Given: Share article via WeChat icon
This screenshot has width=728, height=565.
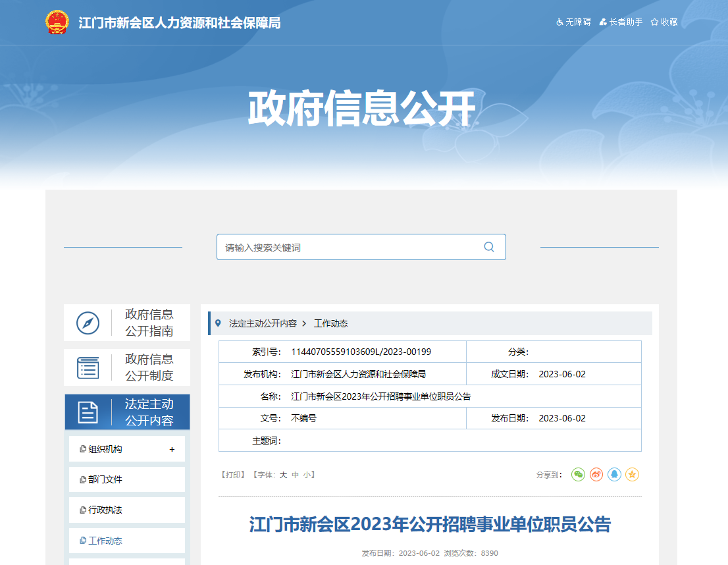Looking at the screenshot, I should tap(578, 474).
